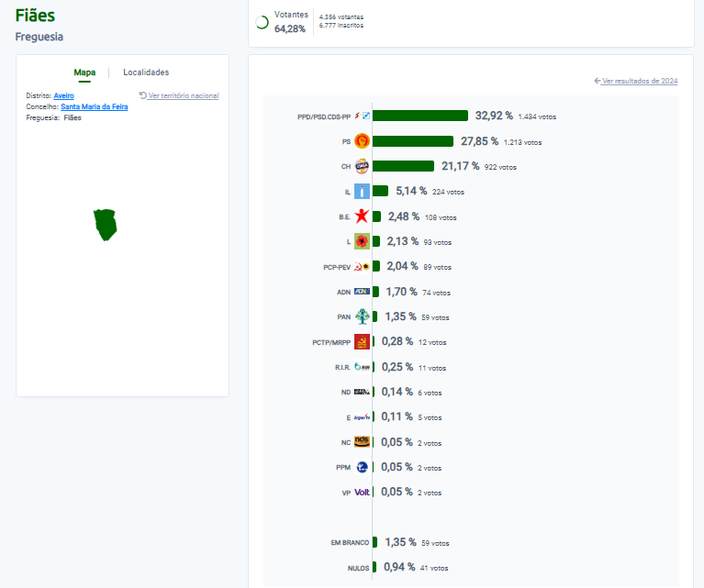
Task: Click the Fiães page heading
Action: click(35, 16)
